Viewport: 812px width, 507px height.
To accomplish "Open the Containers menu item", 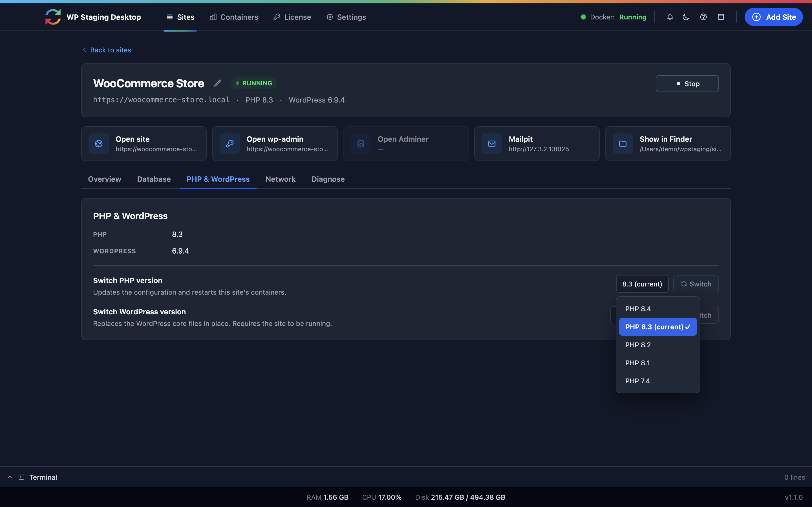I will pos(234,17).
